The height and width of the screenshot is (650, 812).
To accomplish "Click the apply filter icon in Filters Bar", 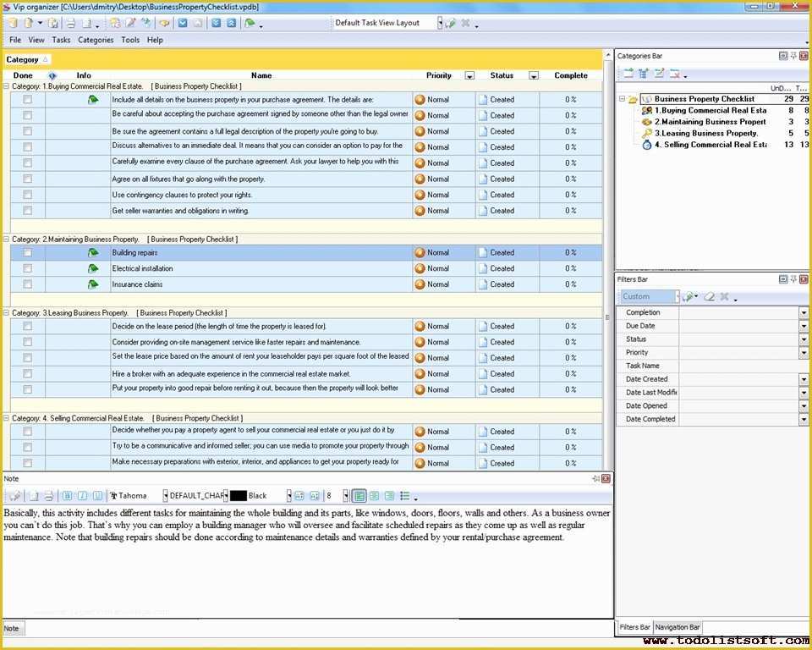I will pos(689,296).
